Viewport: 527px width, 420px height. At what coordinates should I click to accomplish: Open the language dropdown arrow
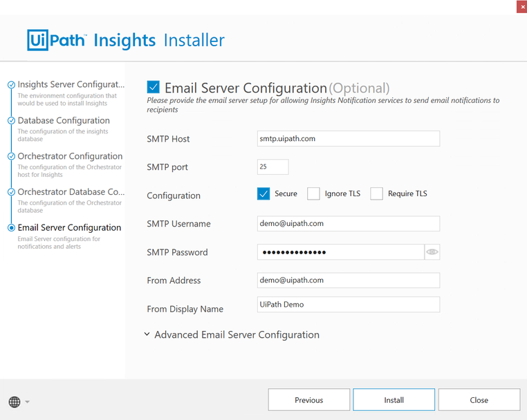[28, 401]
